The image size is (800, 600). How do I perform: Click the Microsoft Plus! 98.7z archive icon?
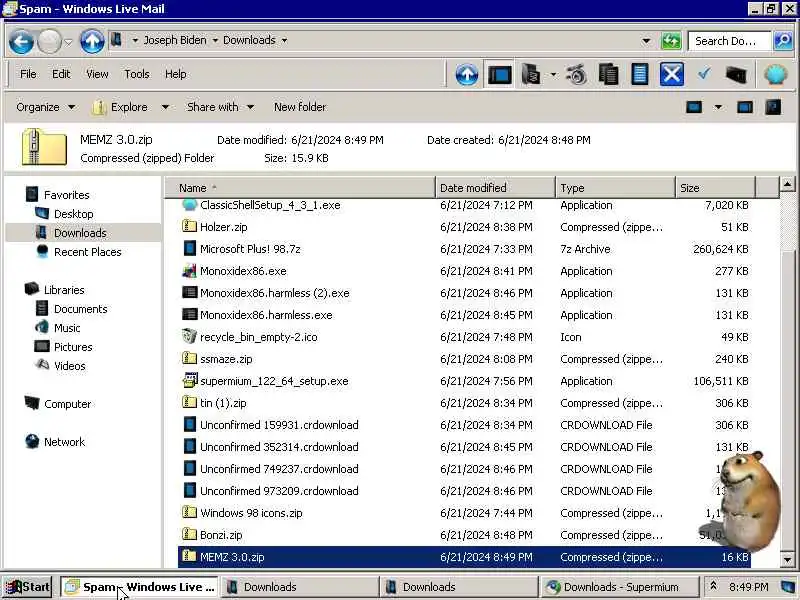(x=189, y=249)
